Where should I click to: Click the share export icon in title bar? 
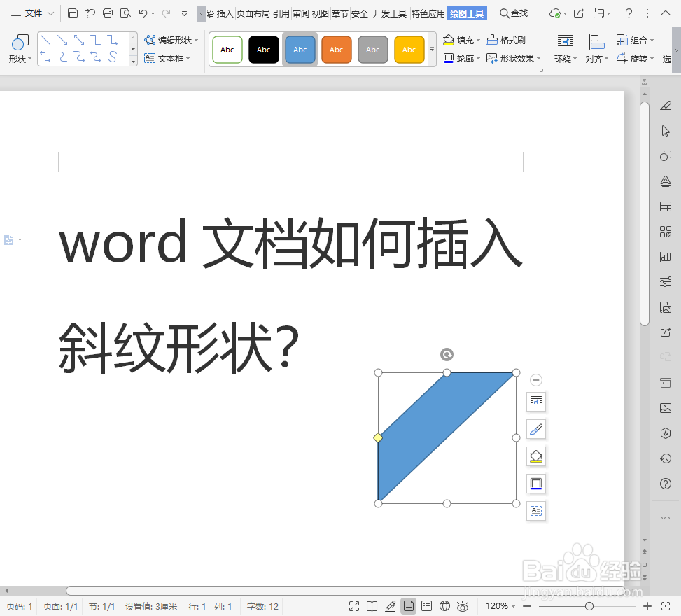pyautogui.click(x=579, y=13)
